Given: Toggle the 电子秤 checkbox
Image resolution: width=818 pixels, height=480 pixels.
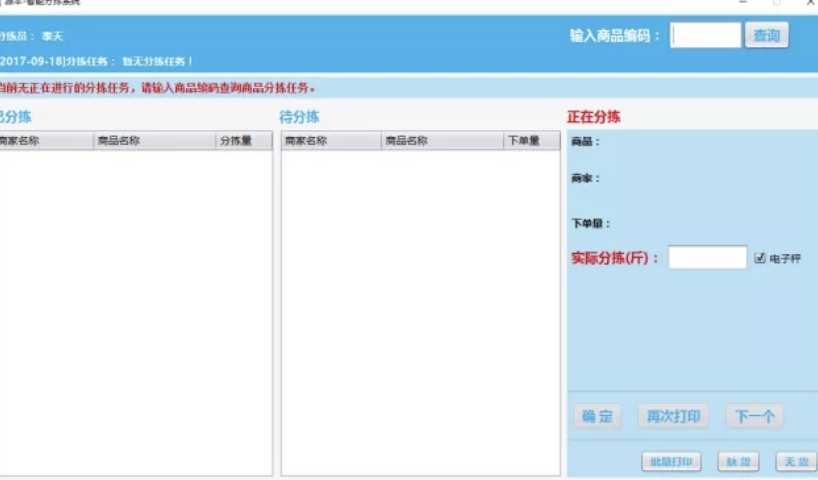Looking at the screenshot, I should 760,258.
